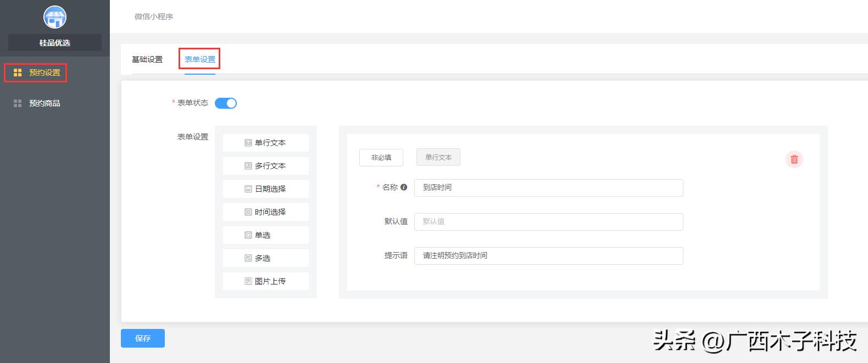Add a 单选 field component
868x363 pixels.
click(x=266, y=235)
